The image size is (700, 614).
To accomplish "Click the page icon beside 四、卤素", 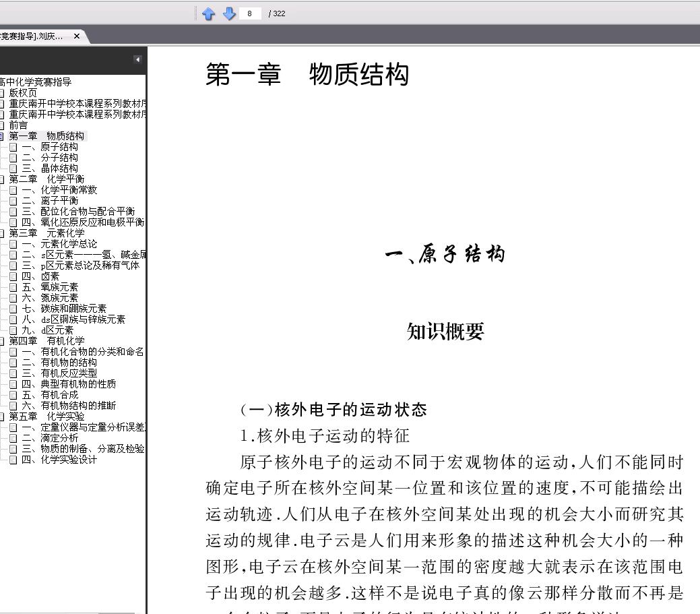I will (x=13, y=276).
